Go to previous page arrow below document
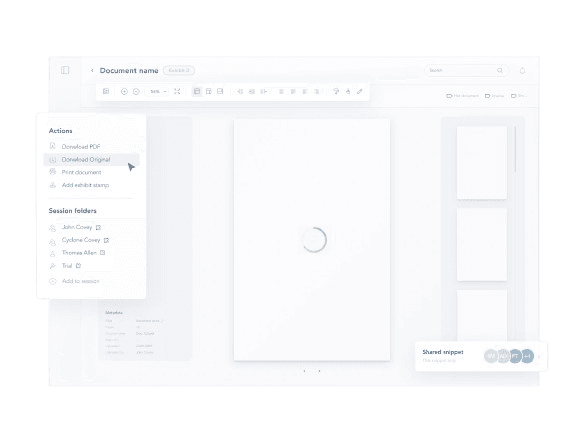The width and height of the screenshot is (577, 433). coord(304,371)
